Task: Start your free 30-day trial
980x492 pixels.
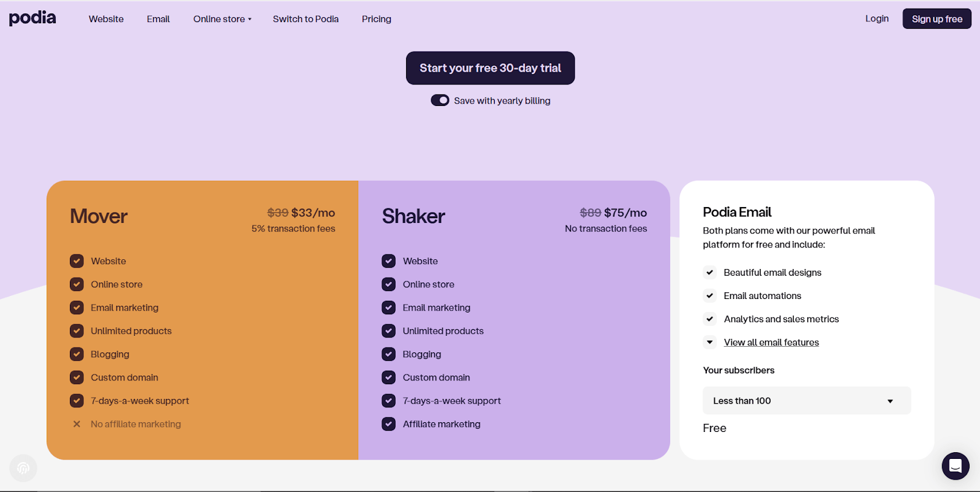Action: (490, 68)
